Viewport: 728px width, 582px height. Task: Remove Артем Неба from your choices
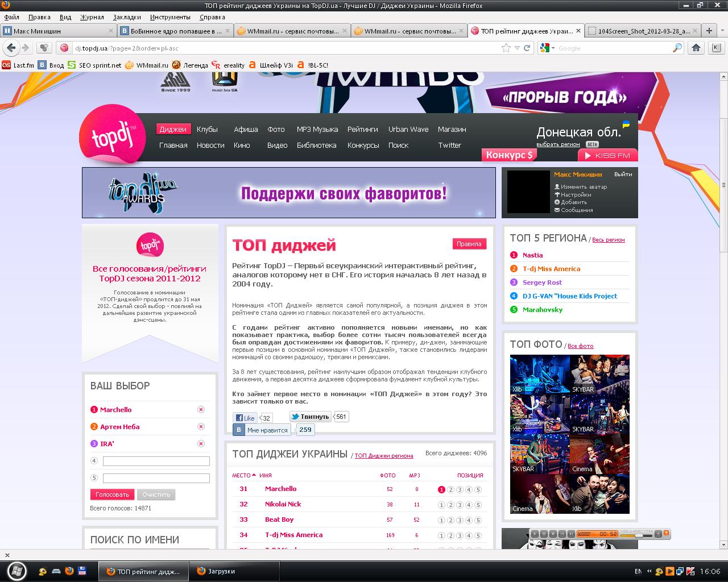pos(201,427)
